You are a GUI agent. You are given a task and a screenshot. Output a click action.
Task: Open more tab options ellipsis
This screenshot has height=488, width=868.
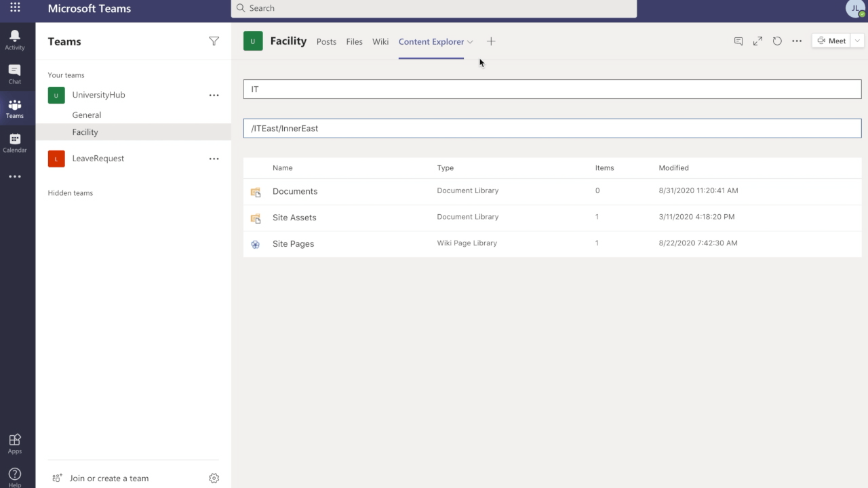tap(797, 41)
